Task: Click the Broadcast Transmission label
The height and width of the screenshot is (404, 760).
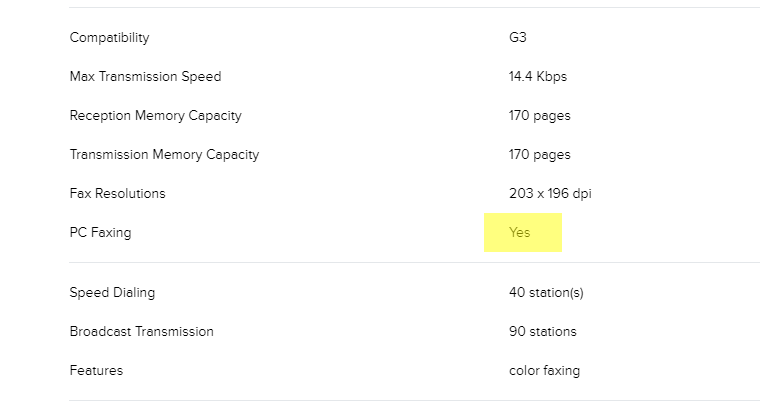Action: [x=141, y=332]
